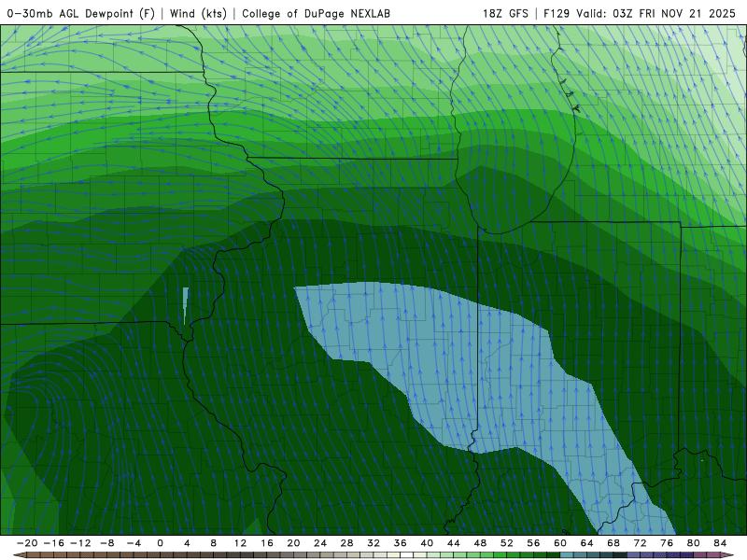The image size is (747, 560).
Task: Click the 80 value on the legend
Action: (694, 543)
